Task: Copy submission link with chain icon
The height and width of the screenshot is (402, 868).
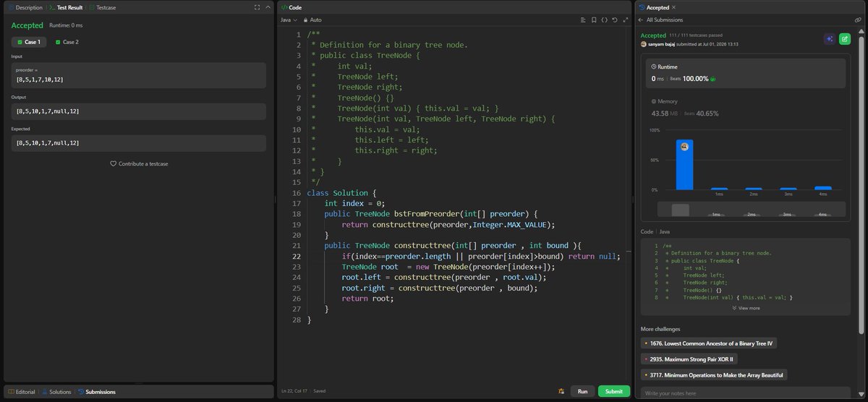Action: [858, 20]
